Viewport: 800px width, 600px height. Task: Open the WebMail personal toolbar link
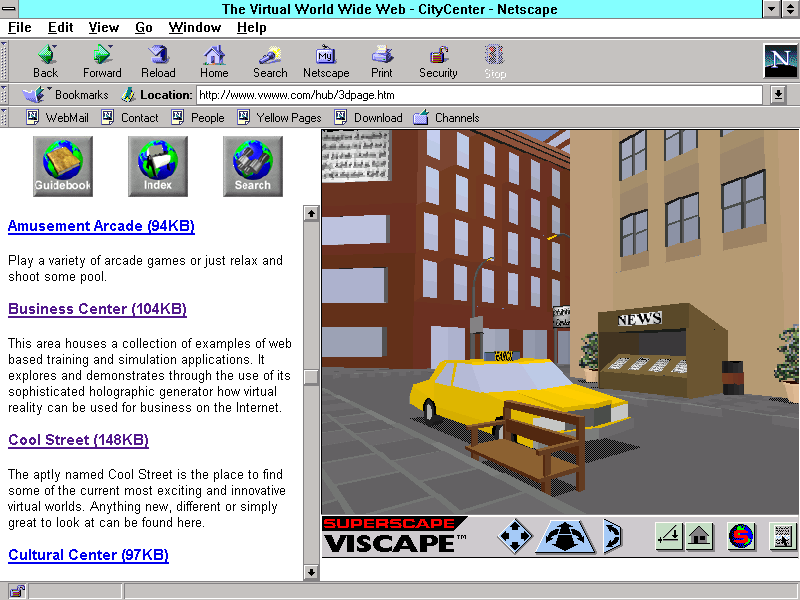click(58, 118)
